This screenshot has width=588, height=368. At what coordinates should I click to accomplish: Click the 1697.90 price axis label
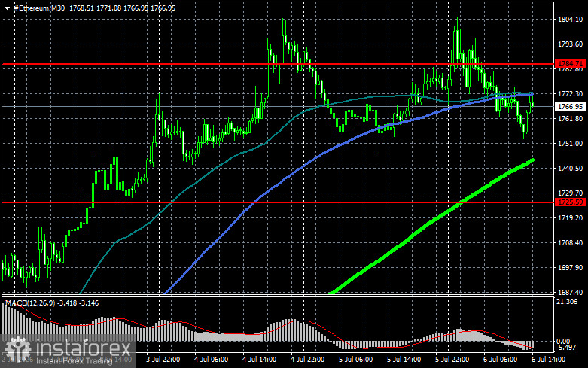tap(571, 268)
